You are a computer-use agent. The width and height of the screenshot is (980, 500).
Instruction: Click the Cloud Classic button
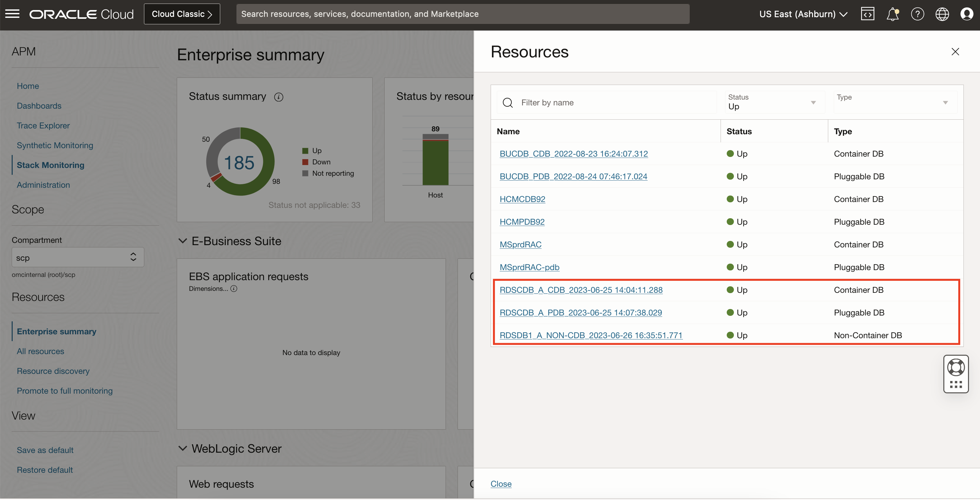[x=182, y=14]
